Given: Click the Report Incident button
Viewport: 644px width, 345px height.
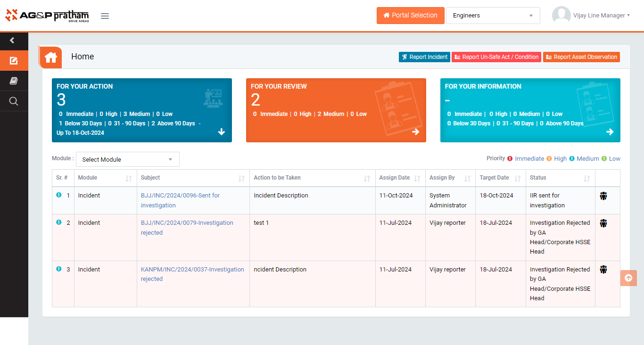Looking at the screenshot, I should 424,57.
